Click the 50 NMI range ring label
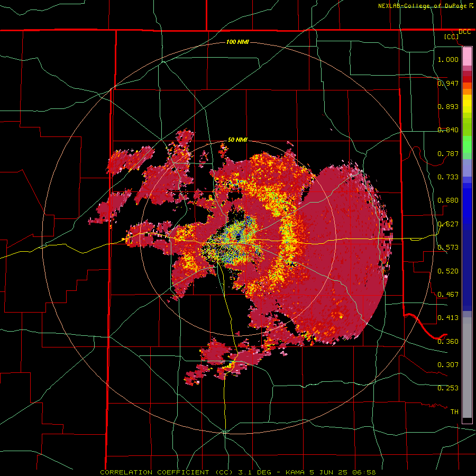 tap(237, 140)
